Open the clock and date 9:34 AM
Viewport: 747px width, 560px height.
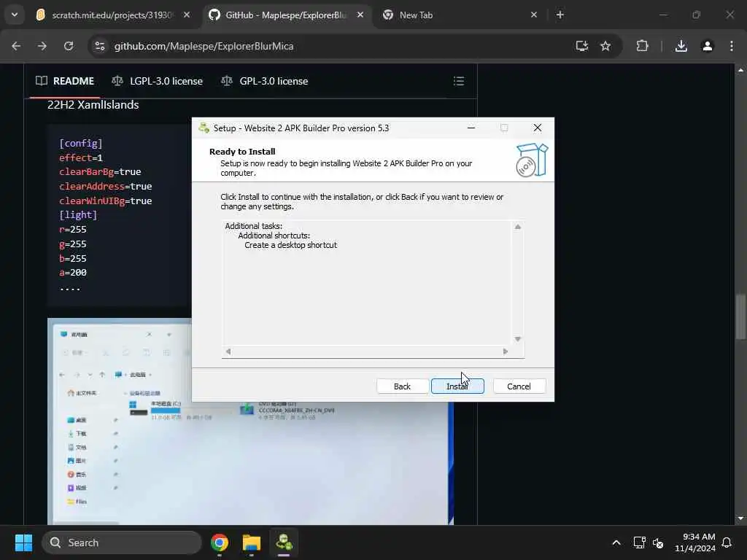(x=695, y=542)
